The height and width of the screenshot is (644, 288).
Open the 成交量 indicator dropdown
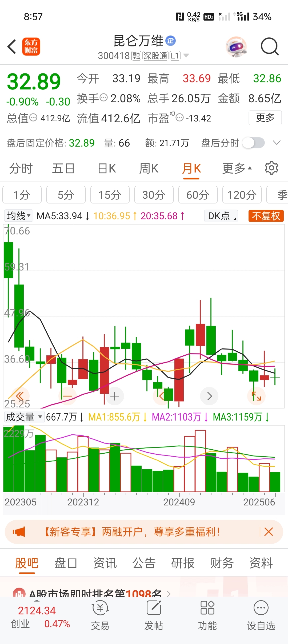pyautogui.click(x=24, y=417)
